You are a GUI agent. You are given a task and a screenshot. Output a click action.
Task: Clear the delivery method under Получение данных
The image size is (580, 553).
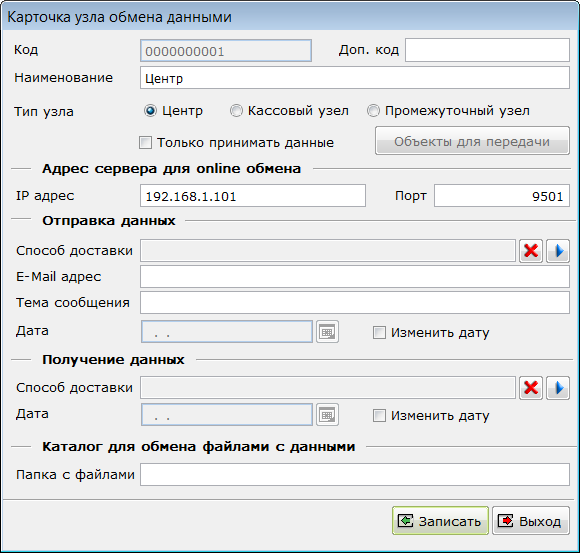click(531, 388)
